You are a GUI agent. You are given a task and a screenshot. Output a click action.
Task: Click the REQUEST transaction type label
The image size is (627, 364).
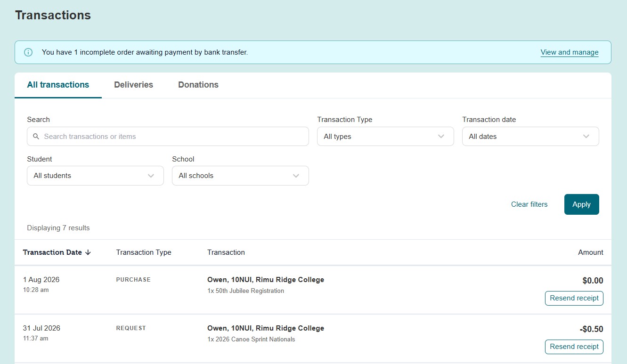pyautogui.click(x=131, y=328)
